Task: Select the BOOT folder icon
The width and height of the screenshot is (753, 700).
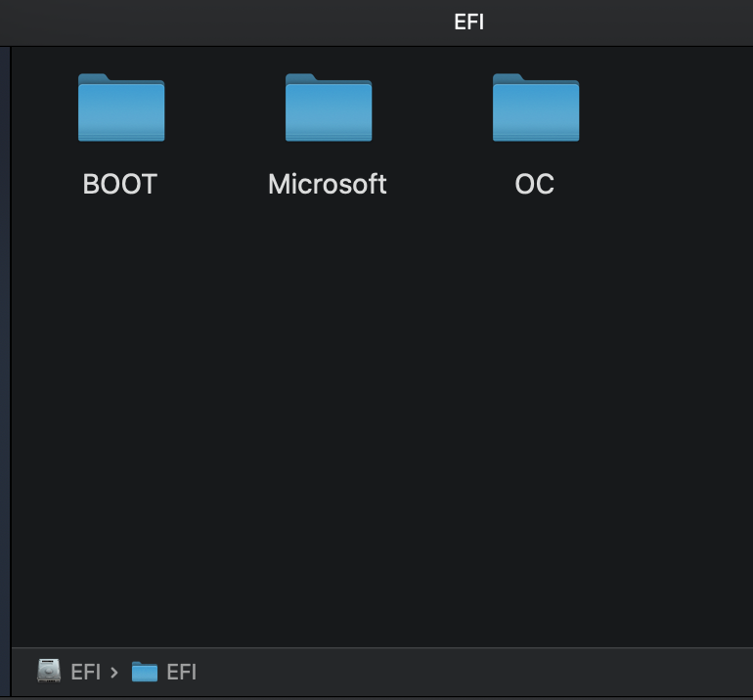Action: [x=121, y=108]
